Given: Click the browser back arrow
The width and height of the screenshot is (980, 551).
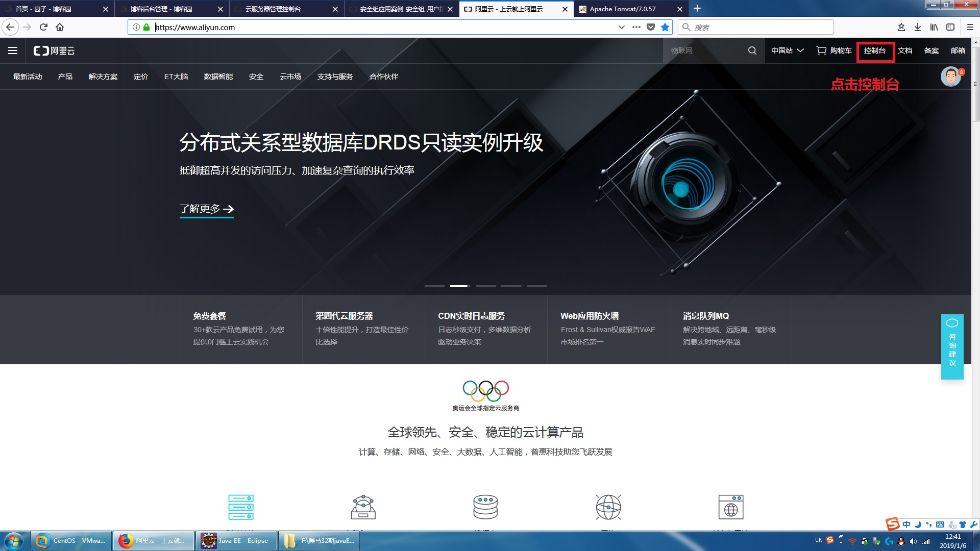Looking at the screenshot, I should pyautogui.click(x=10, y=27).
